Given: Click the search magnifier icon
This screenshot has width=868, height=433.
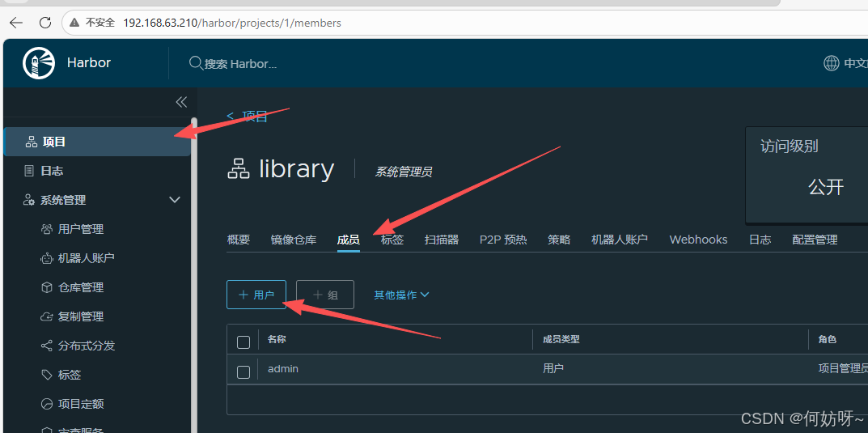Looking at the screenshot, I should (x=196, y=63).
